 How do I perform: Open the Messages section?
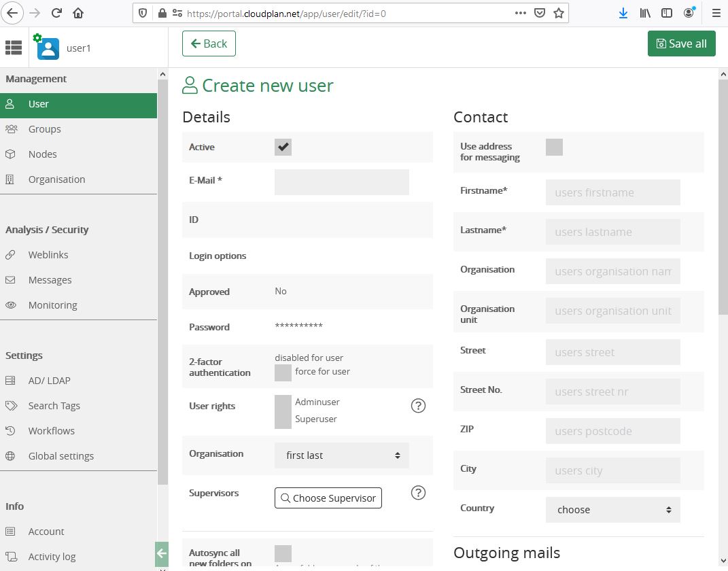click(x=50, y=279)
